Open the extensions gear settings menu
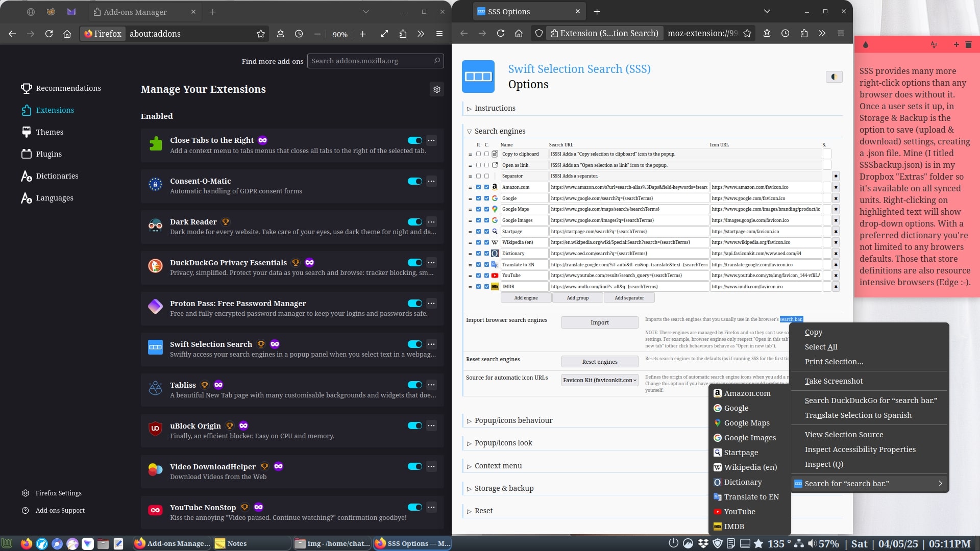This screenshot has height=551, width=980. tap(437, 89)
